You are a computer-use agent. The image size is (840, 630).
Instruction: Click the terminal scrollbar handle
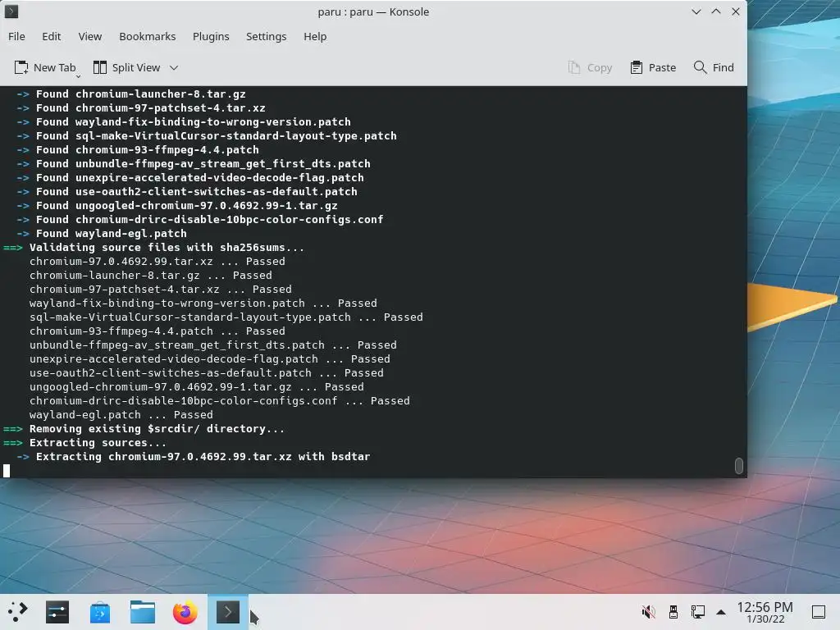[x=739, y=466]
